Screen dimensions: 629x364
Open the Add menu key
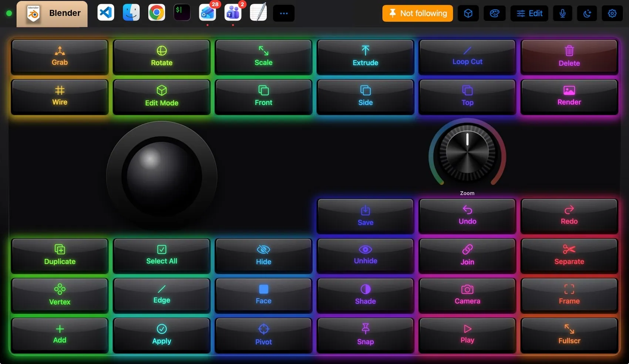pos(60,335)
